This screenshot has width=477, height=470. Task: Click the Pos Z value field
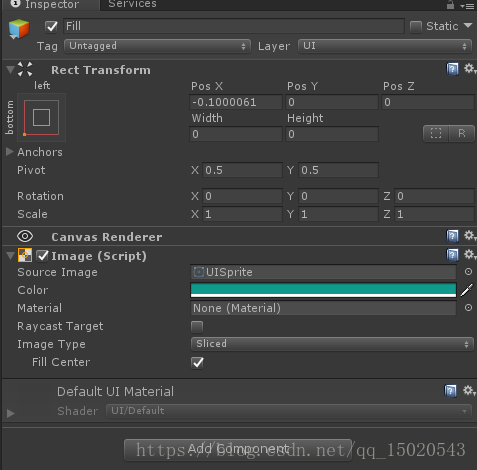tap(428, 102)
